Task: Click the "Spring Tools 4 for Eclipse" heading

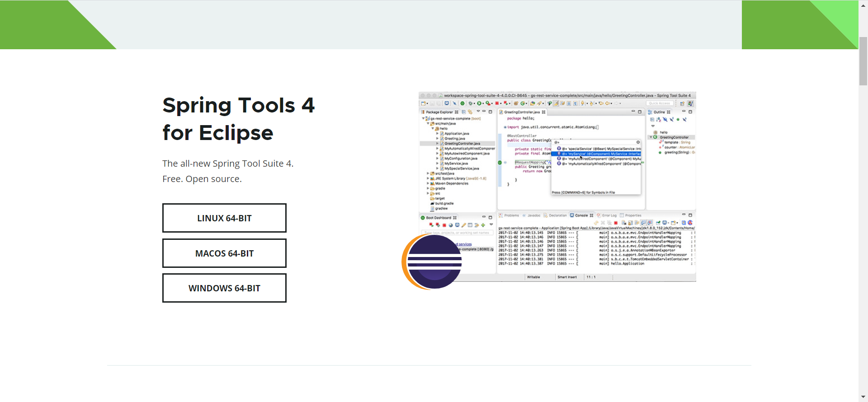Action: click(238, 119)
